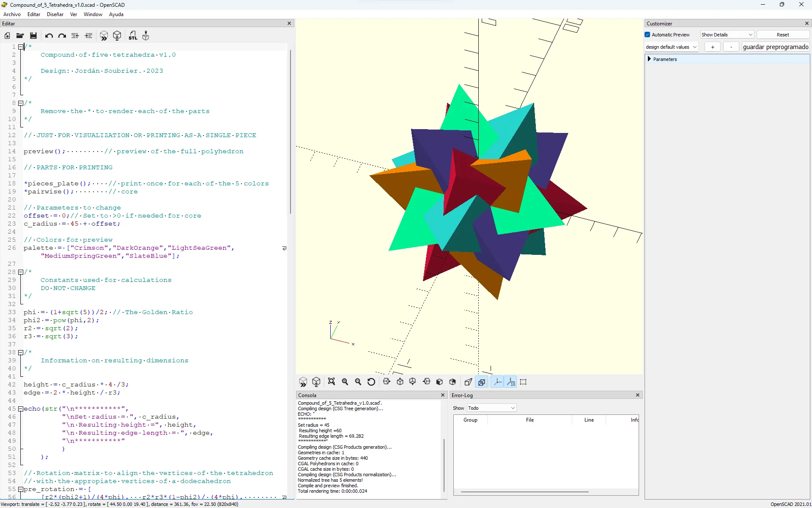
Task: Click the Save file icon
Action: pyautogui.click(x=33, y=36)
